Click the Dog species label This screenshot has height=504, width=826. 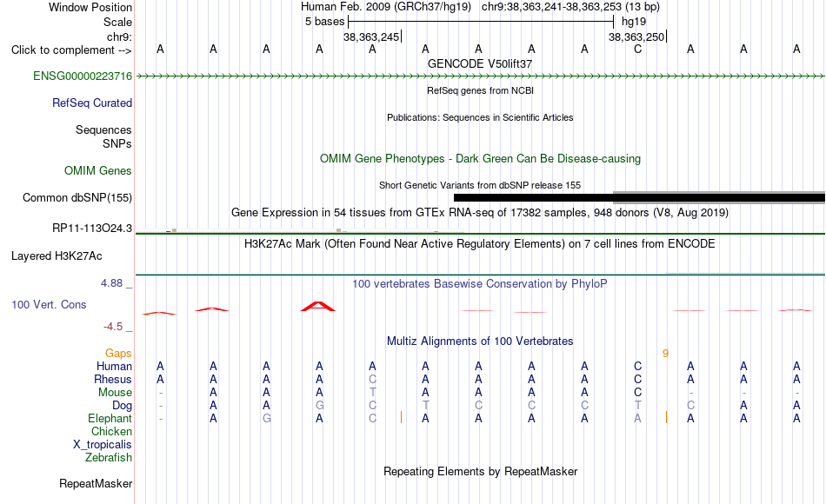pyautogui.click(x=123, y=406)
